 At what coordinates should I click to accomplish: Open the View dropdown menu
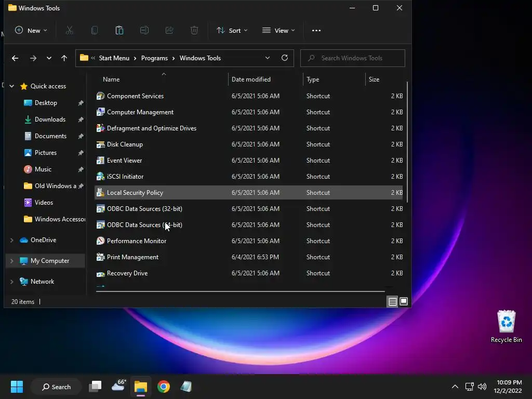(x=278, y=30)
